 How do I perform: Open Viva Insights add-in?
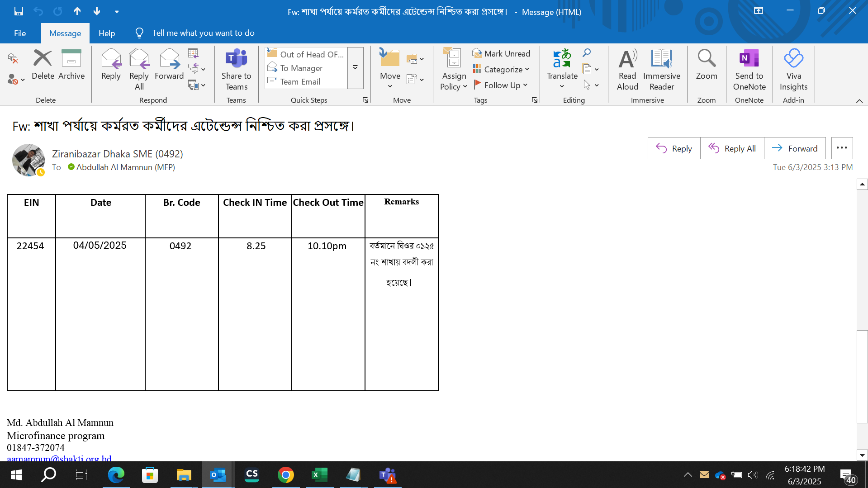tap(793, 70)
